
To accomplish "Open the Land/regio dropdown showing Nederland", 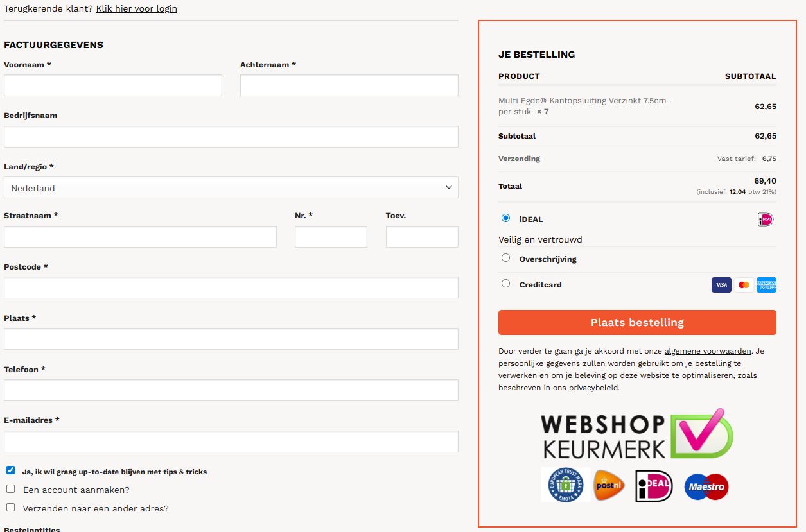I will [231, 187].
